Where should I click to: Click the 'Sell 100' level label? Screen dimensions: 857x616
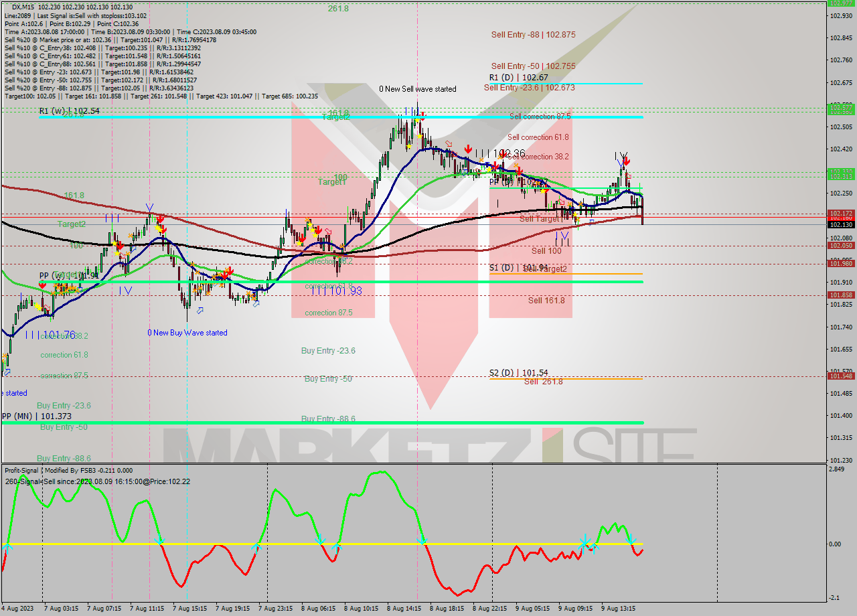click(546, 251)
